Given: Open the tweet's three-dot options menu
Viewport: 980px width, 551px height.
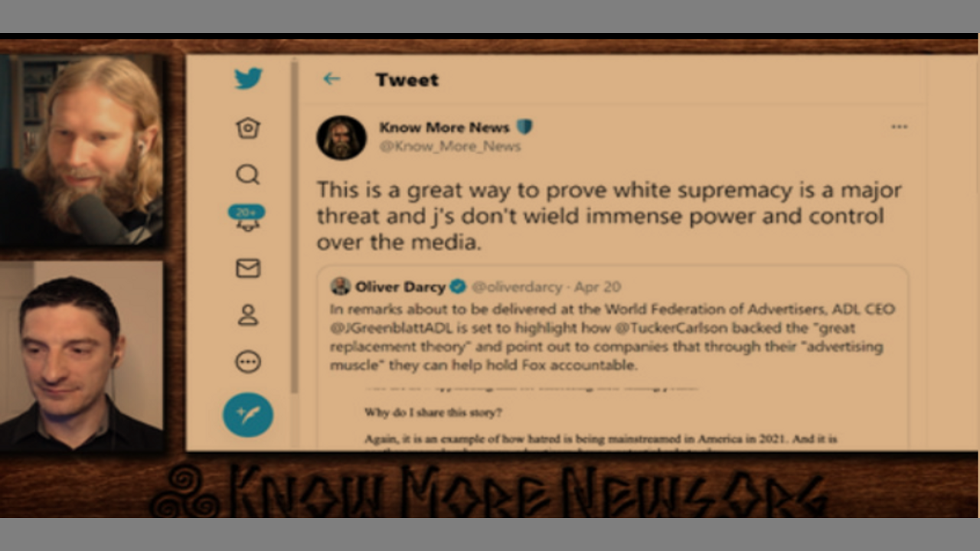Looking at the screenshot, I should (x=899, y=127).
